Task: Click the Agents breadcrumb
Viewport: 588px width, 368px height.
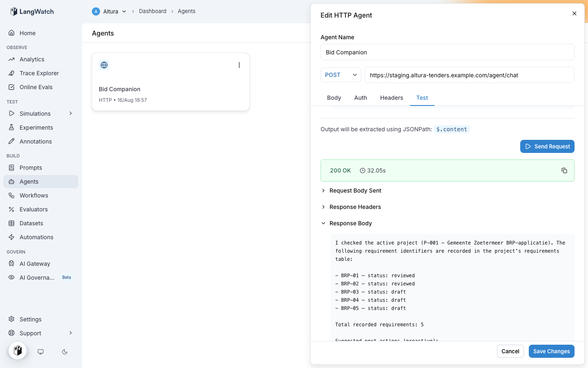Action: [x=187, y=11]
